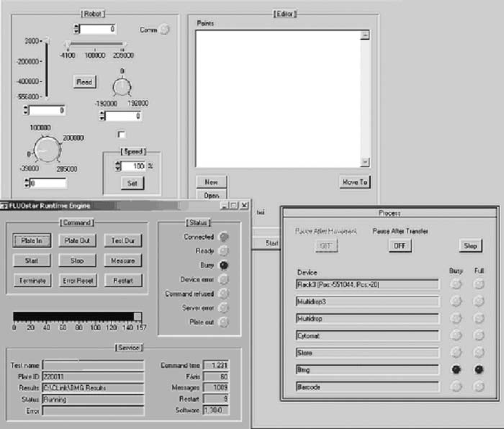Viewport: 504px width, 429px height.
Task: Click the FLUOstar Runtime Engine title bar icon
Action: pos(4,206)
